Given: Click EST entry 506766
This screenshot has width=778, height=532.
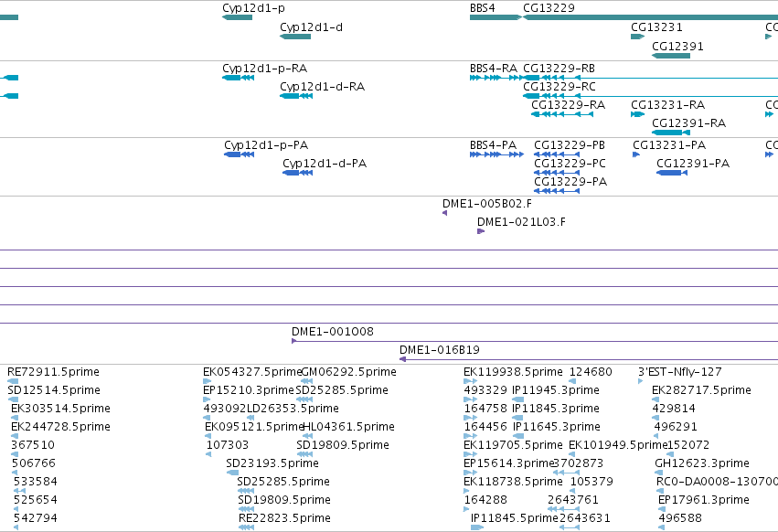Looking at the screenshot, I should pos(15,473).
